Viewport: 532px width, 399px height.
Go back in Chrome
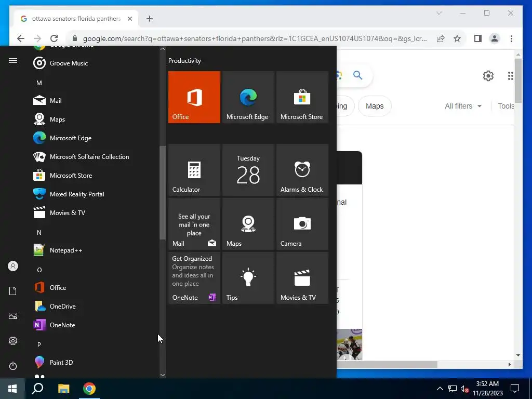coord(21,38)
